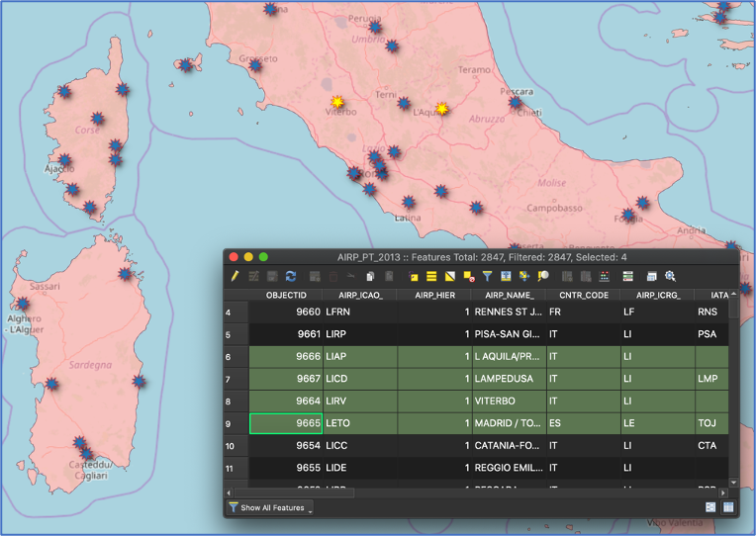Switch to table view

click(x=727, y=507)
